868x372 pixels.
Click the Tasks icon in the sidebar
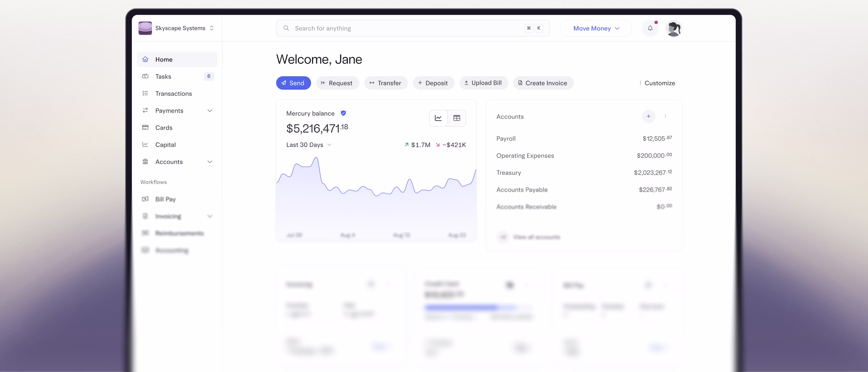[145, 76]
